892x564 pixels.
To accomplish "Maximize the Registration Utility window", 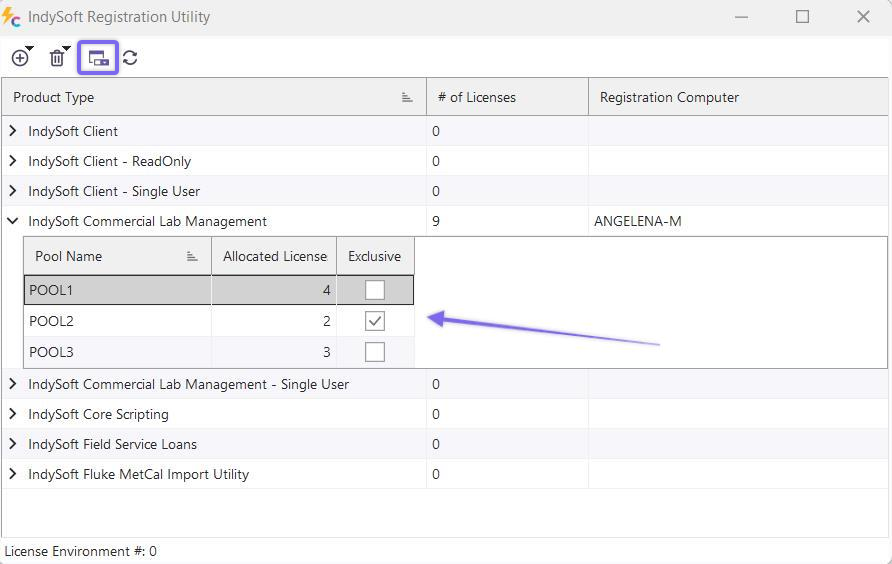I will click(802, 17).
